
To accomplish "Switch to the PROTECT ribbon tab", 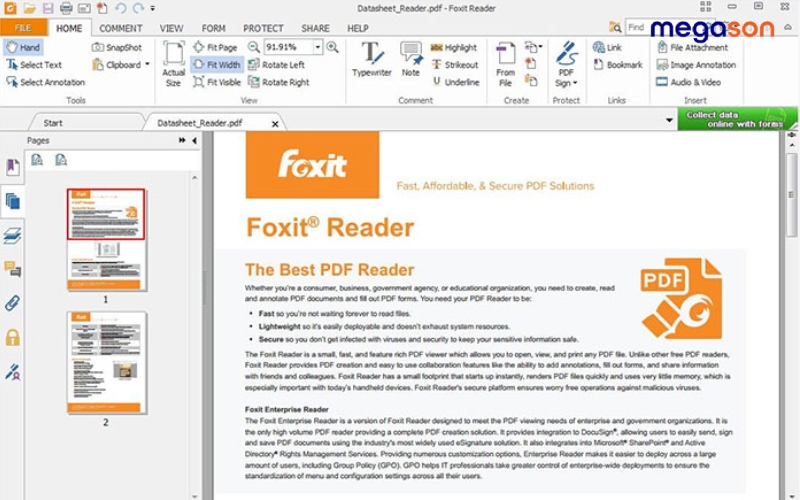I will [263, 29].
